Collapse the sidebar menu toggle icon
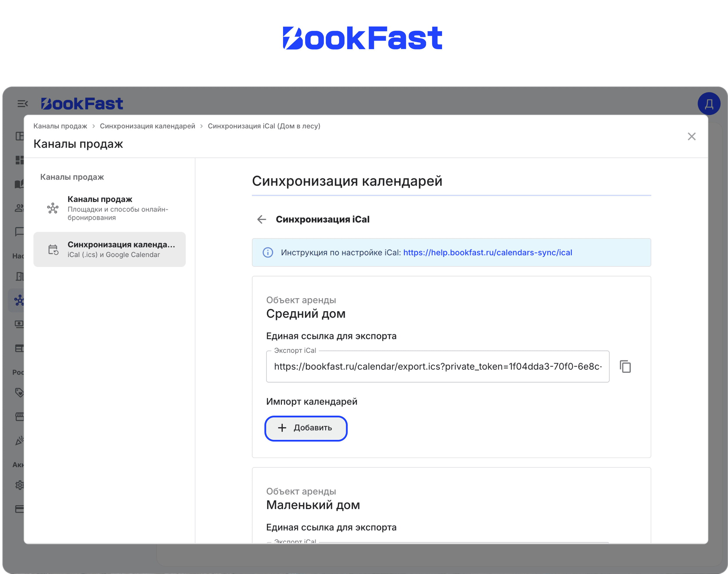This screenshot has width=728, height=574. 22,104
